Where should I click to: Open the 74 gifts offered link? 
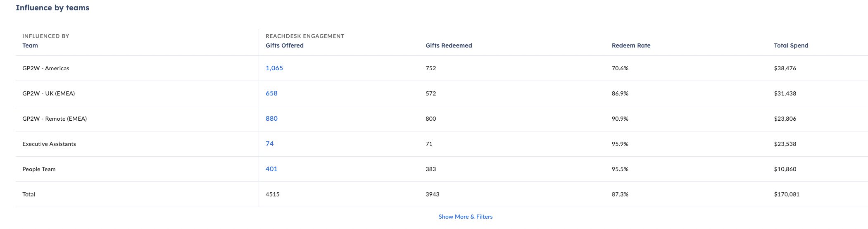(x=270, y=144)
